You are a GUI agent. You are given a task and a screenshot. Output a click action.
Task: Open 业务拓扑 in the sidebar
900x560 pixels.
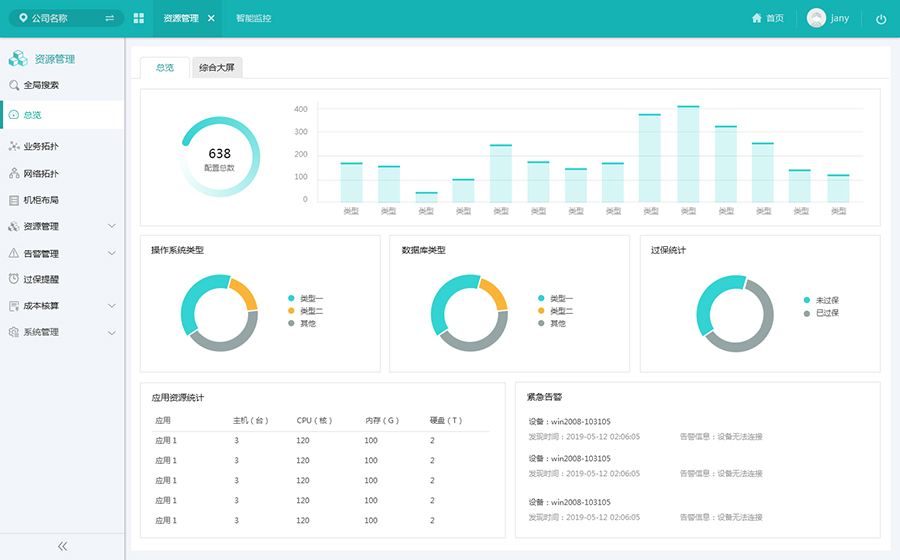coord(40,147)
